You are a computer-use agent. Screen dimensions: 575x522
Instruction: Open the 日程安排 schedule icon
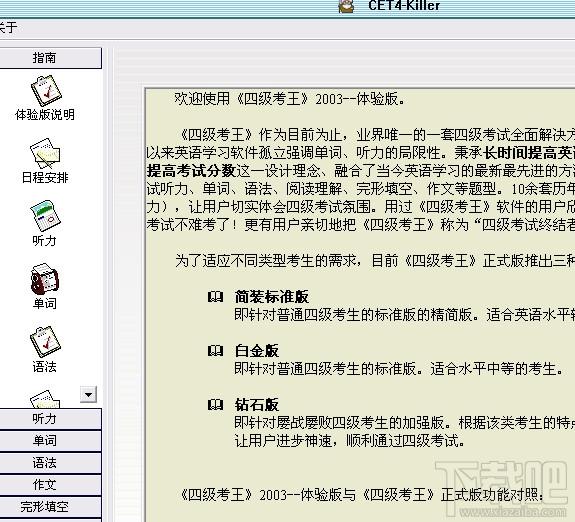[x=45, y=154]
